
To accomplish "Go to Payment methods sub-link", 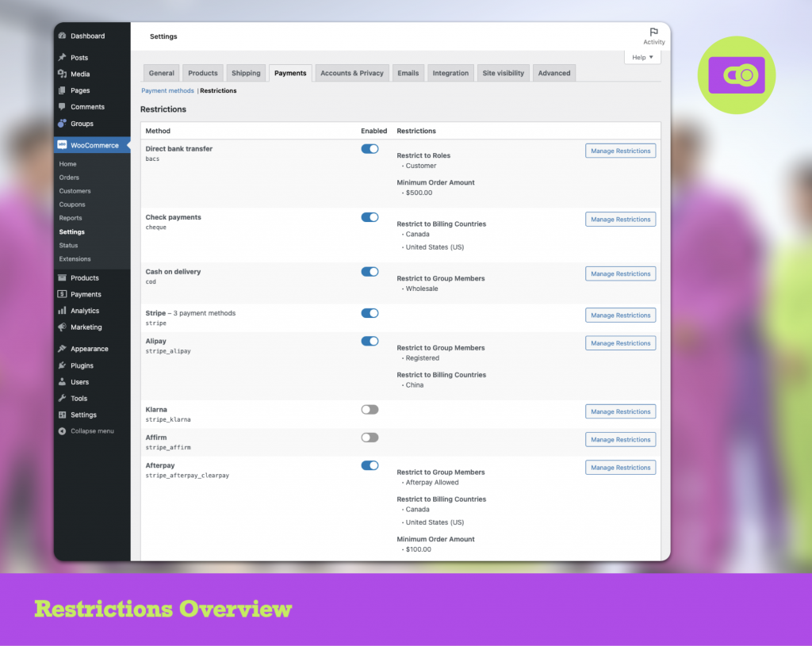I will point(168,90).
